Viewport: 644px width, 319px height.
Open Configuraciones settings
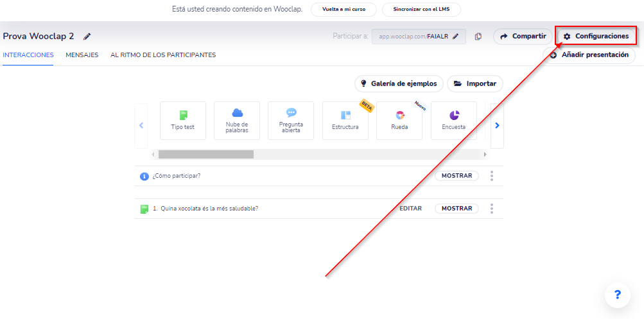click(596, 36)
